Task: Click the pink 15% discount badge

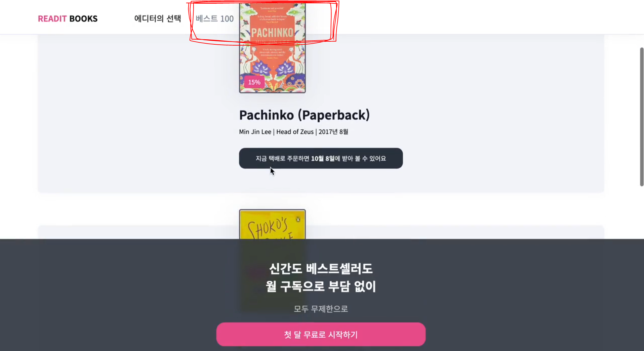Action: click(x=254, y=82)
